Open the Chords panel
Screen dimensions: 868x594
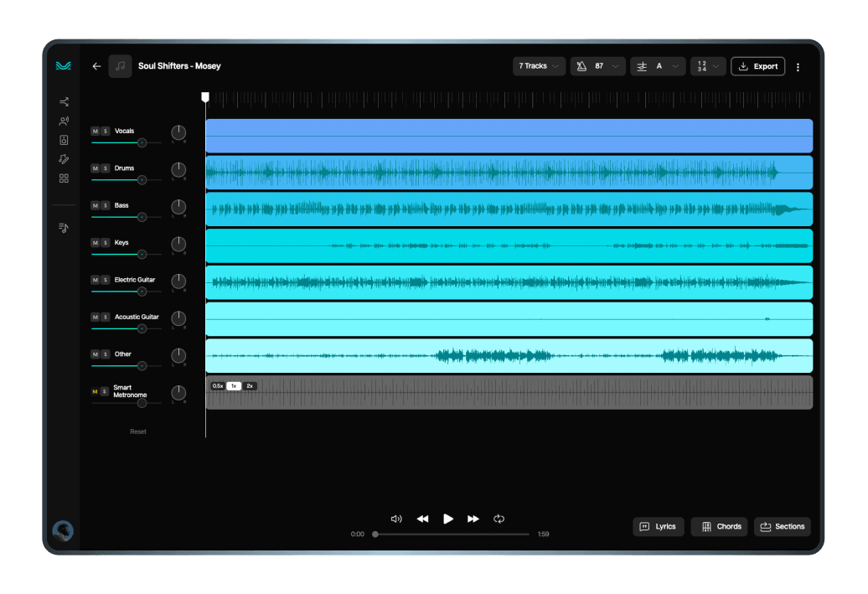[719, 526]
